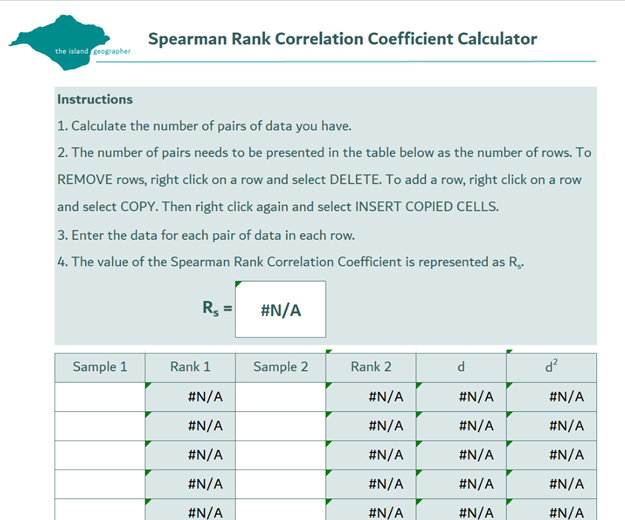Screen dimensions: 625x520
Task: Select the Rs result cell showing #N/A
Action: click(280, 309)
